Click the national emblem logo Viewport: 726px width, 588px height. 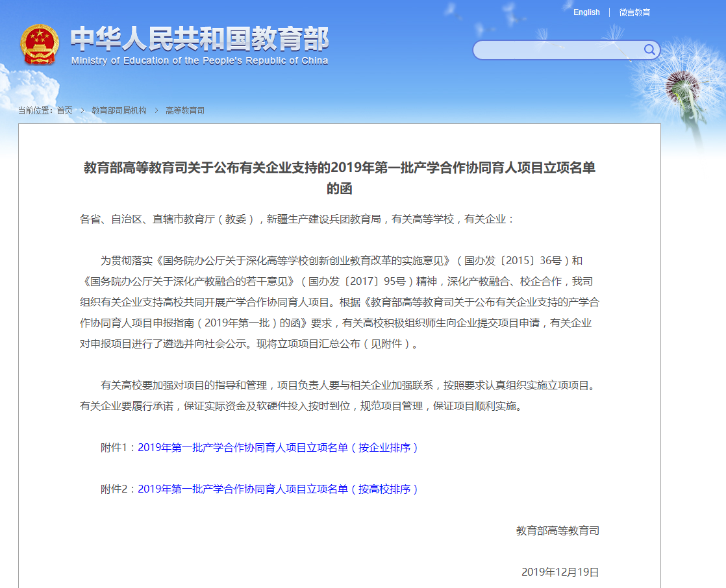pyautogui.click(x=40, y=44)
